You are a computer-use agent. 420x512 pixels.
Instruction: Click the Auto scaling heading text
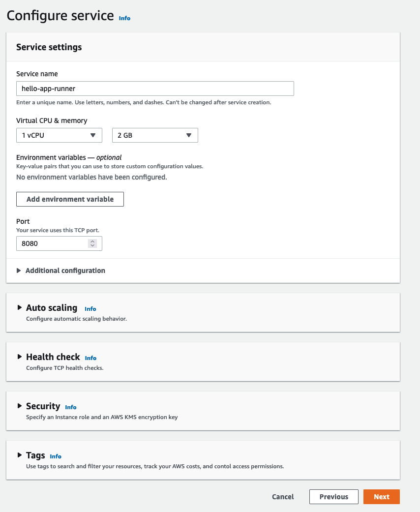[52, 307]
